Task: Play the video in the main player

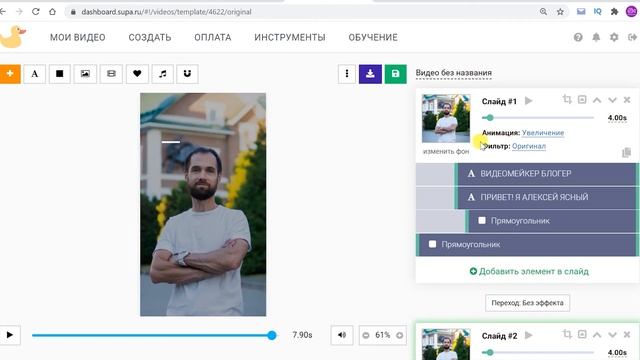Action: (10, 335)
